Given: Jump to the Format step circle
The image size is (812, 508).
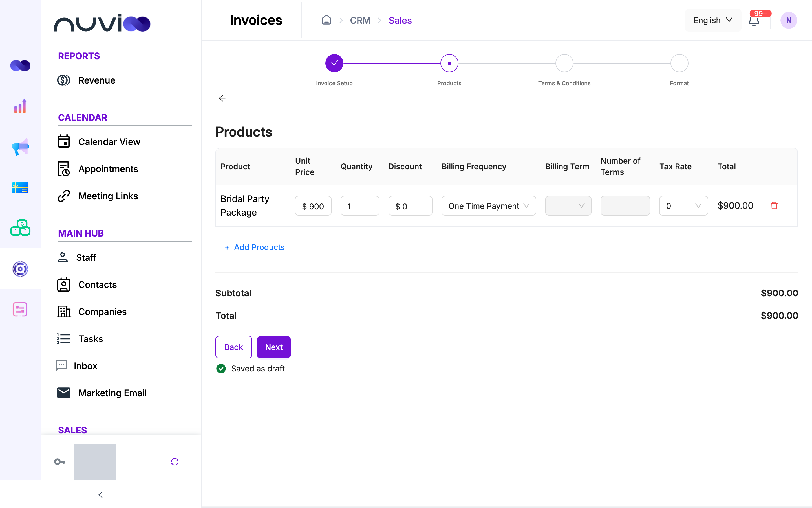Looking at the screenshot, I should (679, 63).
